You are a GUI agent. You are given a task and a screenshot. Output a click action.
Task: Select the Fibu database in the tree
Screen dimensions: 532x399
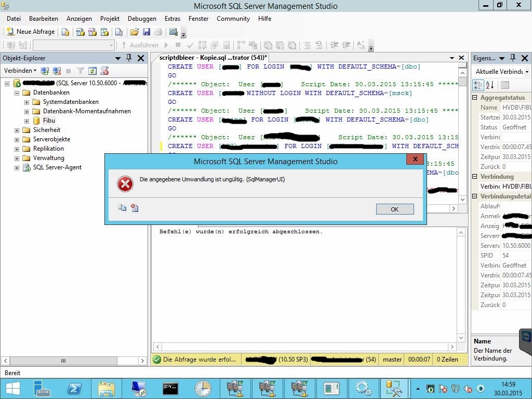[49, 121]
